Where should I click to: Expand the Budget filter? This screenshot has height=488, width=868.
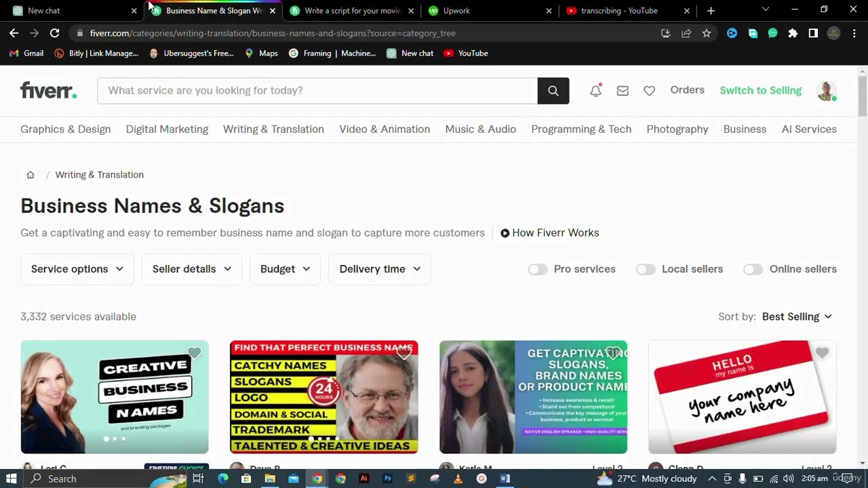285,269
